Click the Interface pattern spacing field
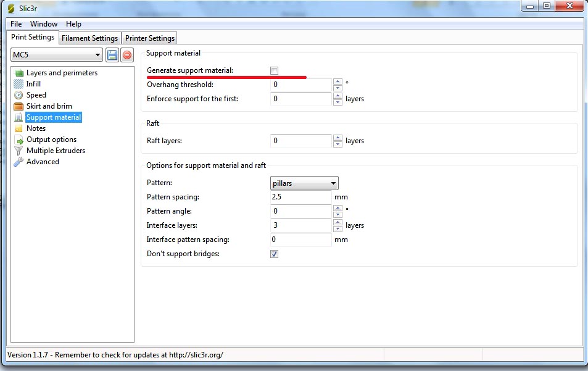The width and height of the screenshot is (588, 371). coord(301,240)
